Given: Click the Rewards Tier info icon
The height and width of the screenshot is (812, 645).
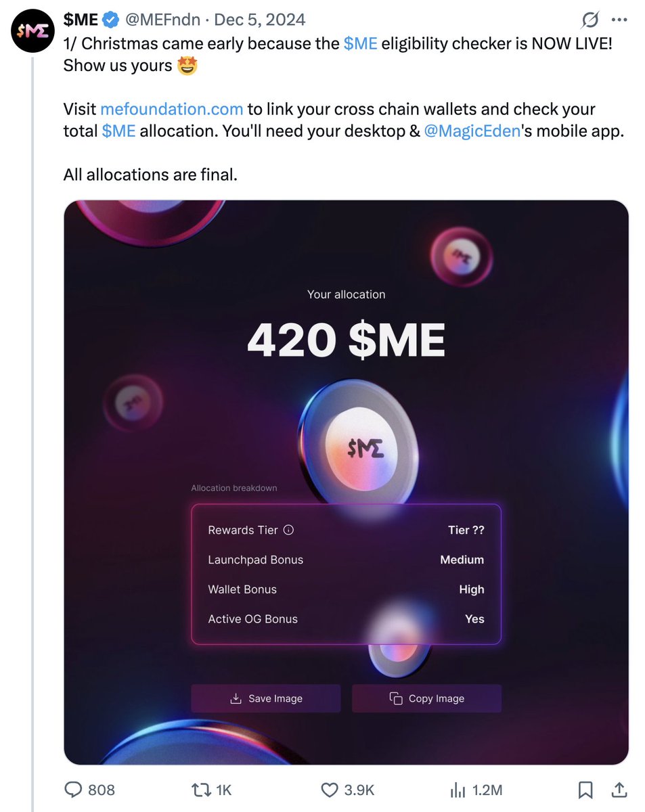Looking at the screenshot, I should click(288, 531).
